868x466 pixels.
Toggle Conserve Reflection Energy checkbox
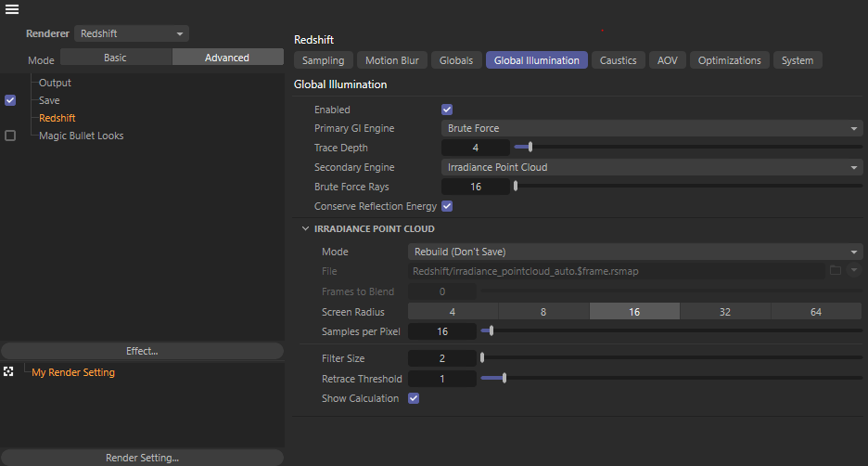[x=447, y=206]
